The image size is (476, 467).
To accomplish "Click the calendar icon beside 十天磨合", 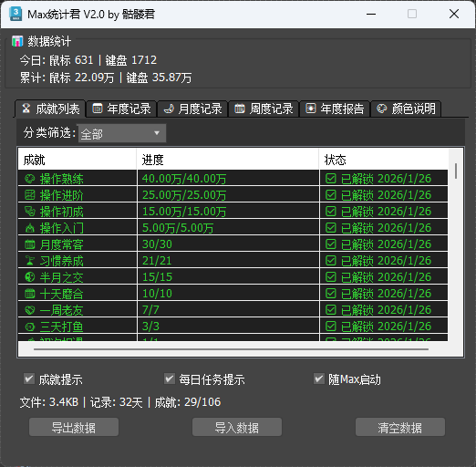I will (x=30, y=294).
